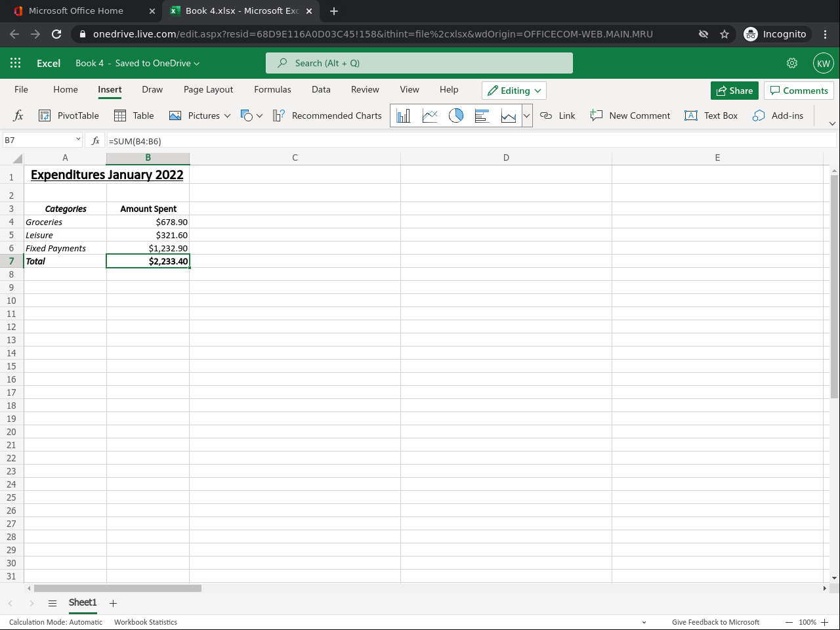Viewport: 840px width, 630px height.
Task: Open a new browser tab
Action: click(334, 11)
